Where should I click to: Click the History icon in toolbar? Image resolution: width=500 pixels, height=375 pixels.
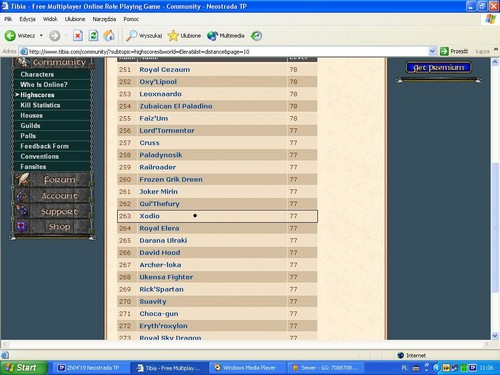coord(256,35)
